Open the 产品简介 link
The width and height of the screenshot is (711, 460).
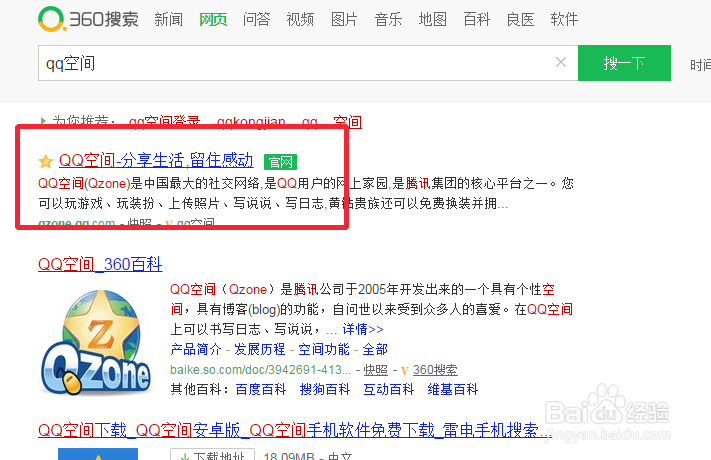coord(196,349)
